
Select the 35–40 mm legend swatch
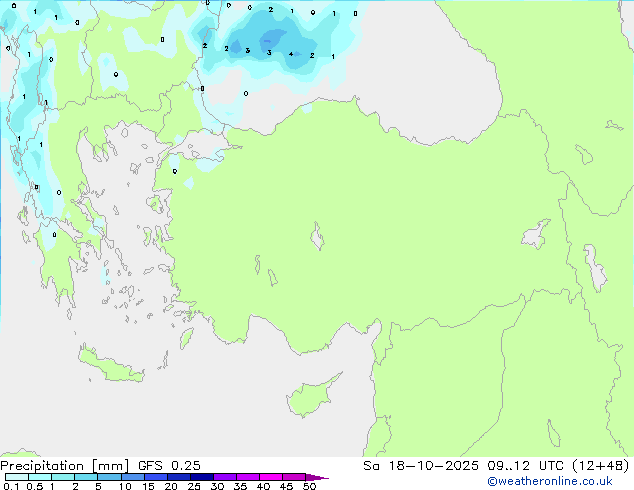[248, 477]
